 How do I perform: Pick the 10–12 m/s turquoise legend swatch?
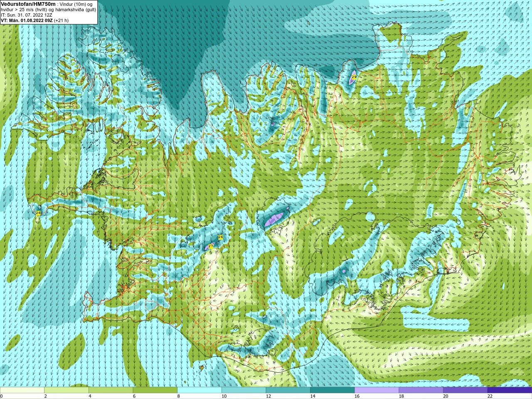[244, 390]
